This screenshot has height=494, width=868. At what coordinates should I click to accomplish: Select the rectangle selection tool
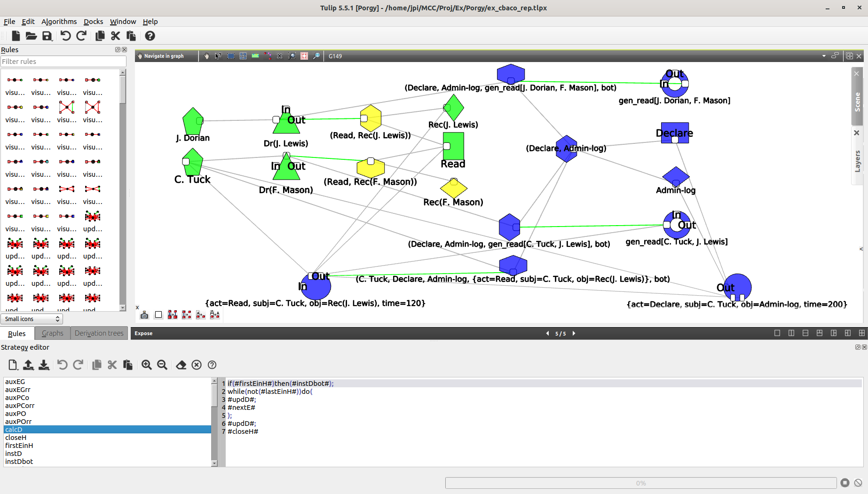coord(231,56)
